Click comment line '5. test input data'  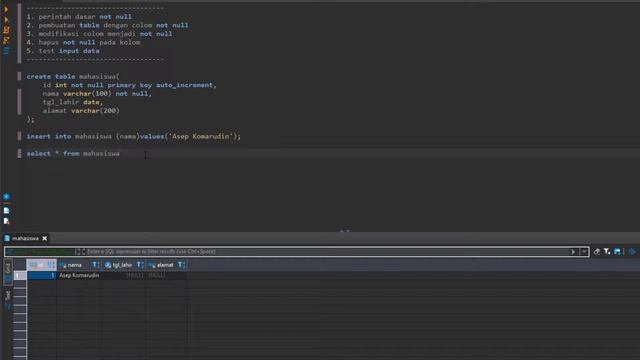point(63,51)
